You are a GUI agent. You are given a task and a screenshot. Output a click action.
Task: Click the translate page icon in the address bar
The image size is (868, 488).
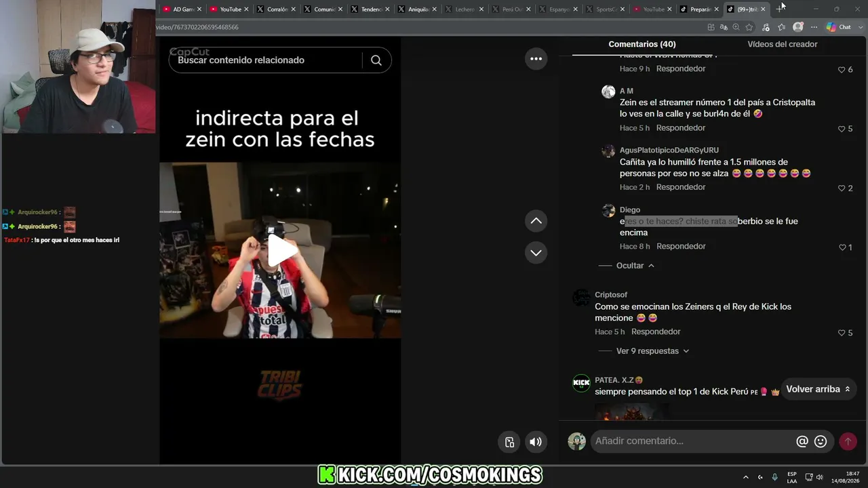(x=724, y=27)
